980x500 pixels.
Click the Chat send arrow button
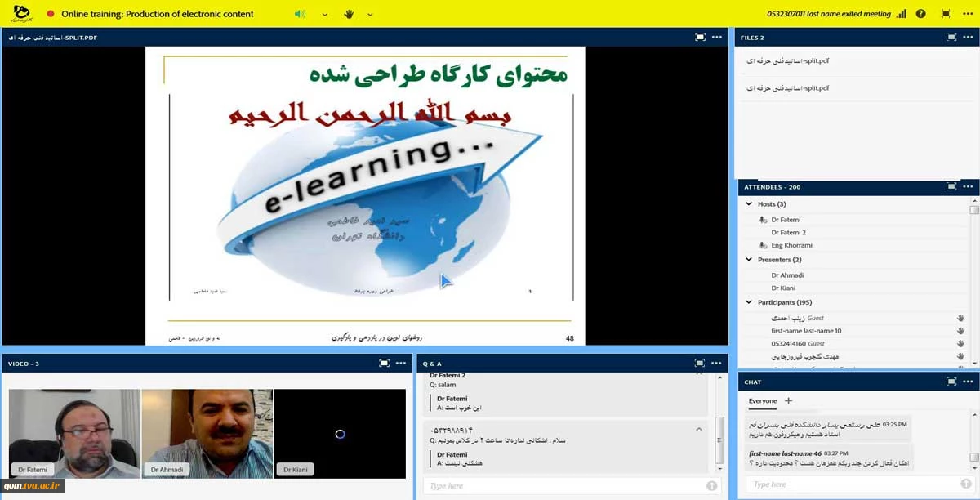tap(965, 484)
